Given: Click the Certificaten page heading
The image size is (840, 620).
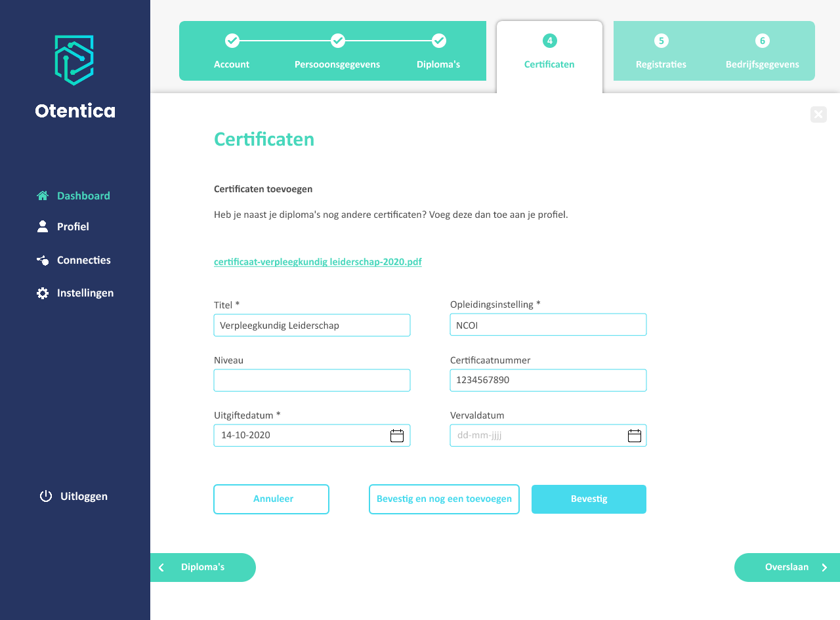Looking at the screenshot, I should coord(264,139).
